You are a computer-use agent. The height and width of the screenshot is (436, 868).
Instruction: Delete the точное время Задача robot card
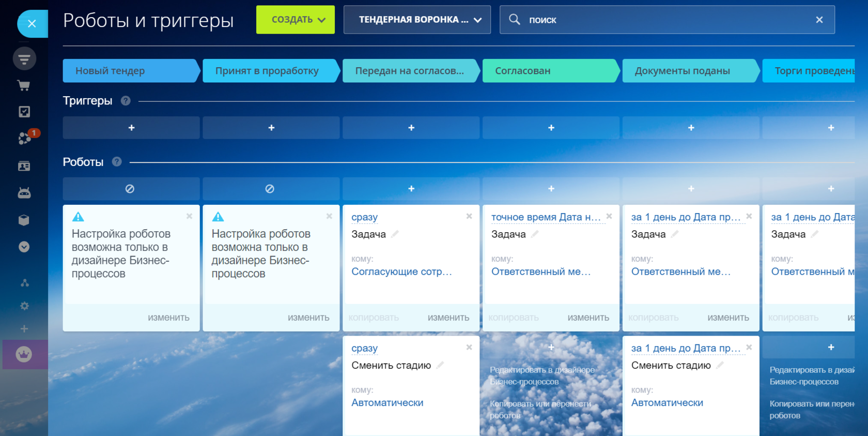tap(609, 216)
